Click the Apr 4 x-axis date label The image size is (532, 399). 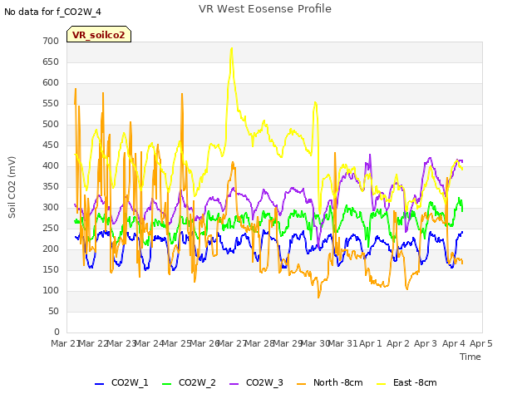click(x=453, y=343)
